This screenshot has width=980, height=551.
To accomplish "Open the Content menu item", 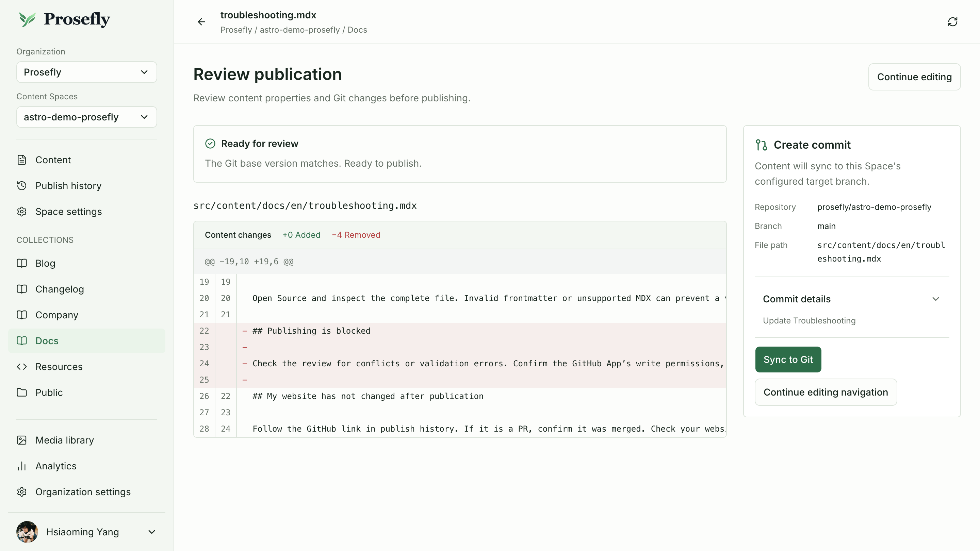I will point(87,160).
